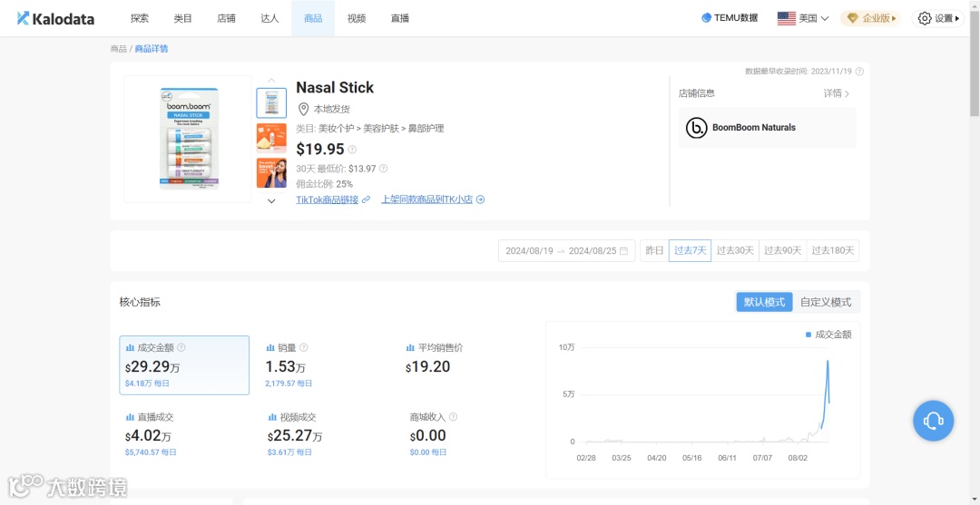Image resolution: width=980 pixels, height=505 pixels.
Task: Click the $4.02万 live sales value
Action: (x=148, y=436)
